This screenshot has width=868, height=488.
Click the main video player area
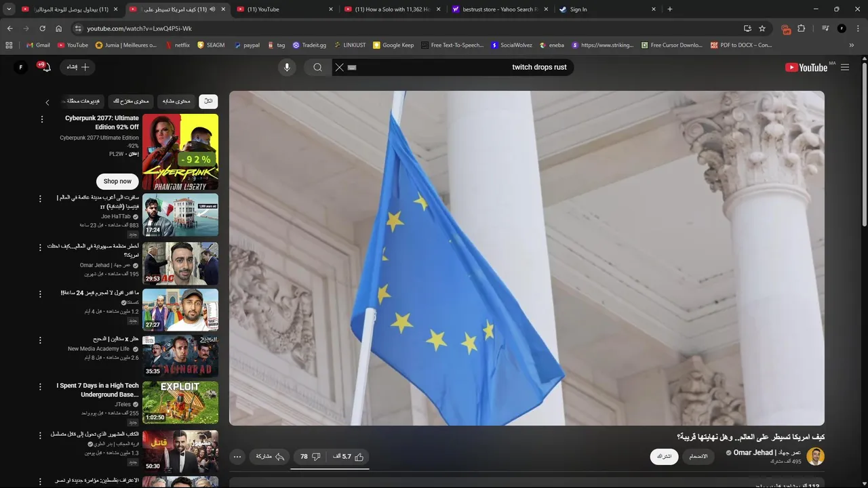coord(527,258)
